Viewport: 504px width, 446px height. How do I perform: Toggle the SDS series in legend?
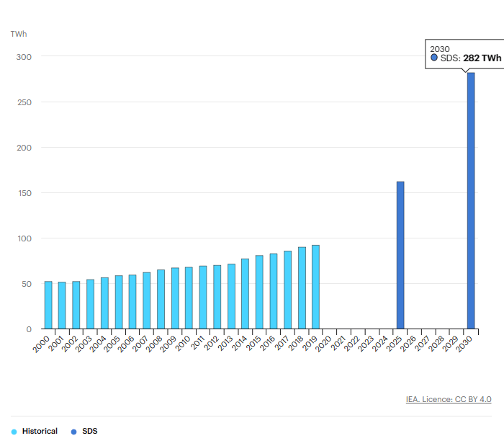coord(89,431)
